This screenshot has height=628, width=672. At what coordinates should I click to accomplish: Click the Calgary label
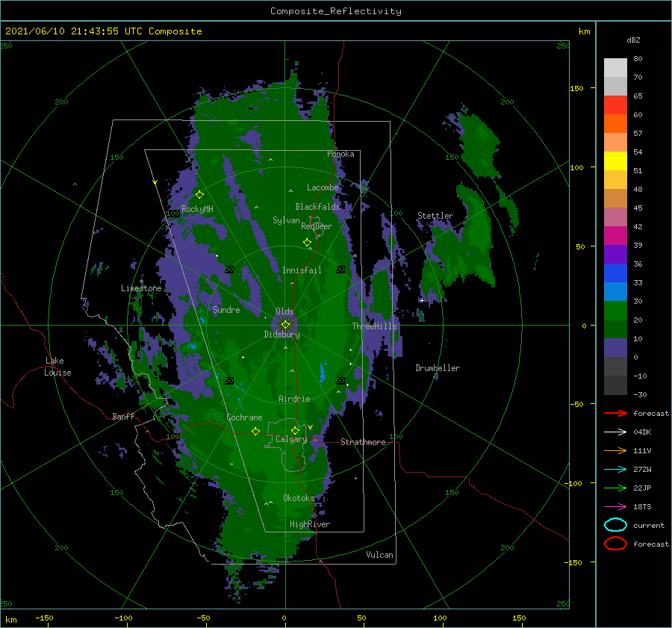(x=291, y=439)
